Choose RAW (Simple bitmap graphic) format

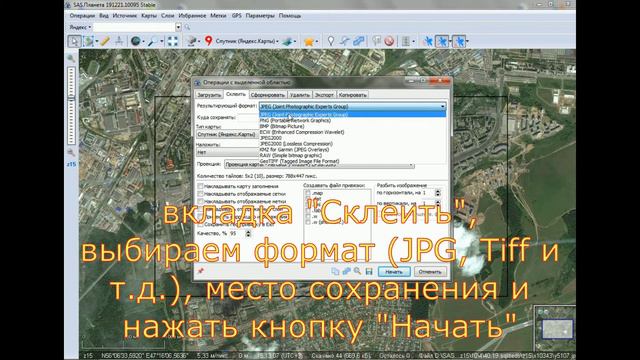coord(291,156)
